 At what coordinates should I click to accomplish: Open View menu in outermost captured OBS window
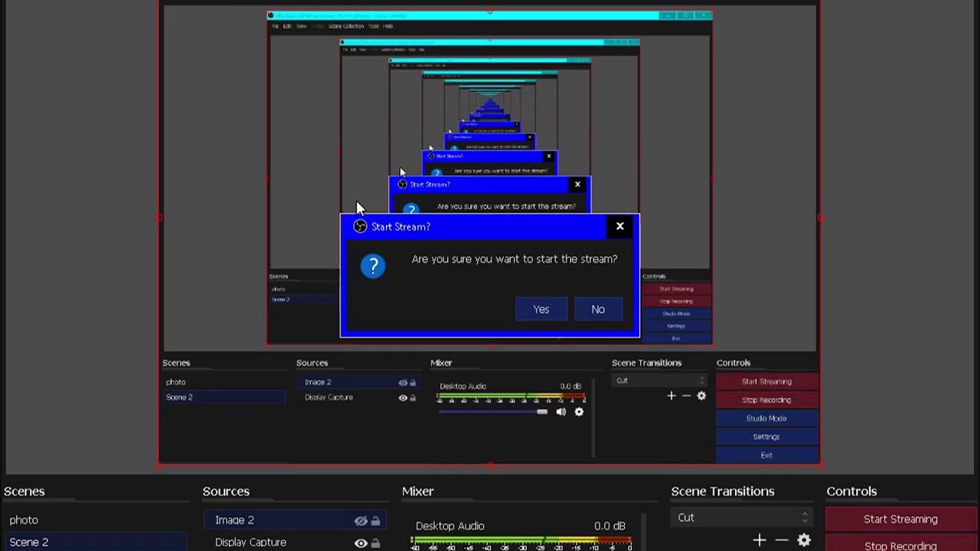[301, 26]
